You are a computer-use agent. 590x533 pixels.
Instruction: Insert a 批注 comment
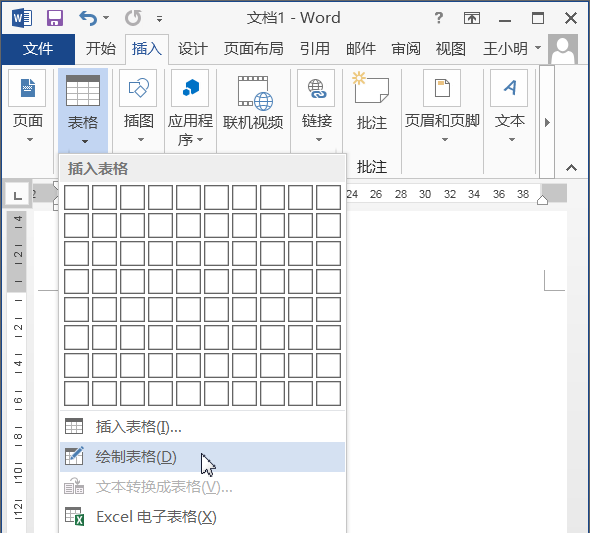[372, 101]
